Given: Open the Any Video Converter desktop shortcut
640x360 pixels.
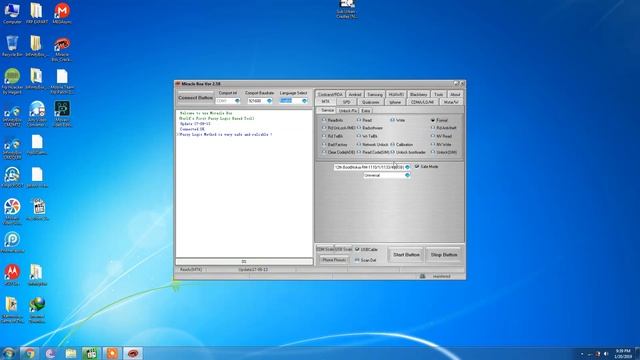Looking at the screenshot, I should (37, 113).
